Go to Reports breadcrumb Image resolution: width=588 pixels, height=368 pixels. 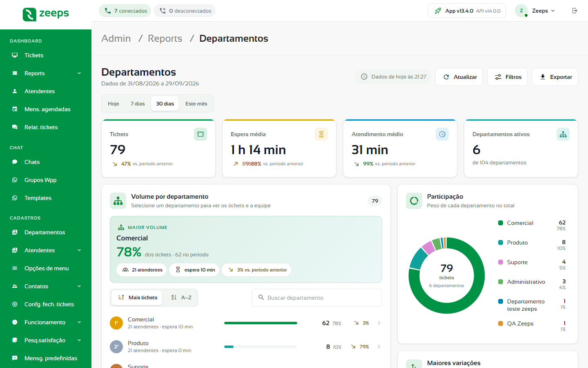165,38
